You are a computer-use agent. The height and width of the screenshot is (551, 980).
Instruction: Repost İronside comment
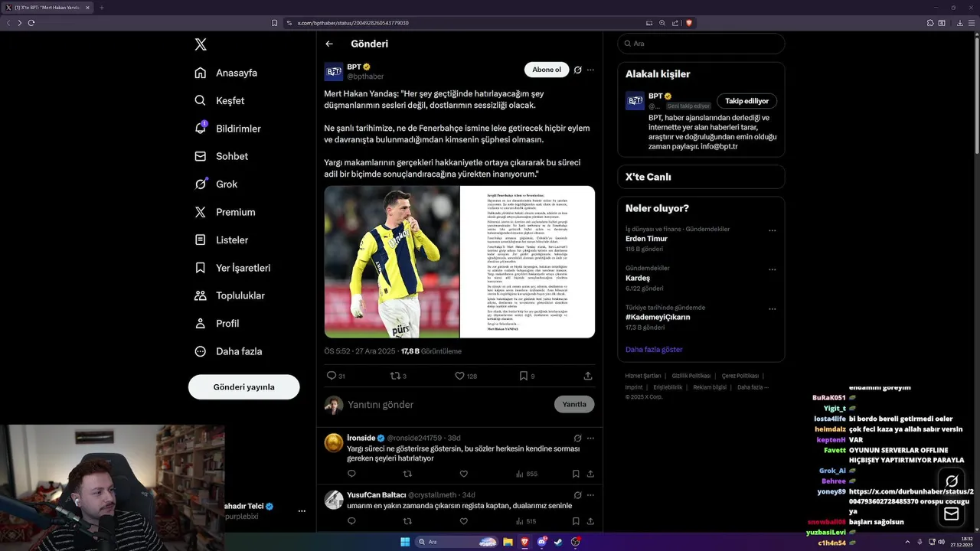(x=407, y=474)
